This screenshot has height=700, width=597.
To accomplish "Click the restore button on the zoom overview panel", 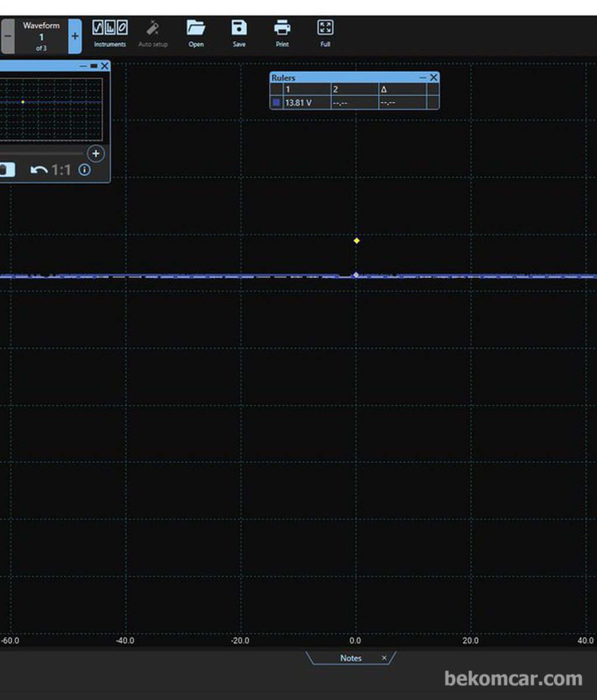I will coord(94,66).
